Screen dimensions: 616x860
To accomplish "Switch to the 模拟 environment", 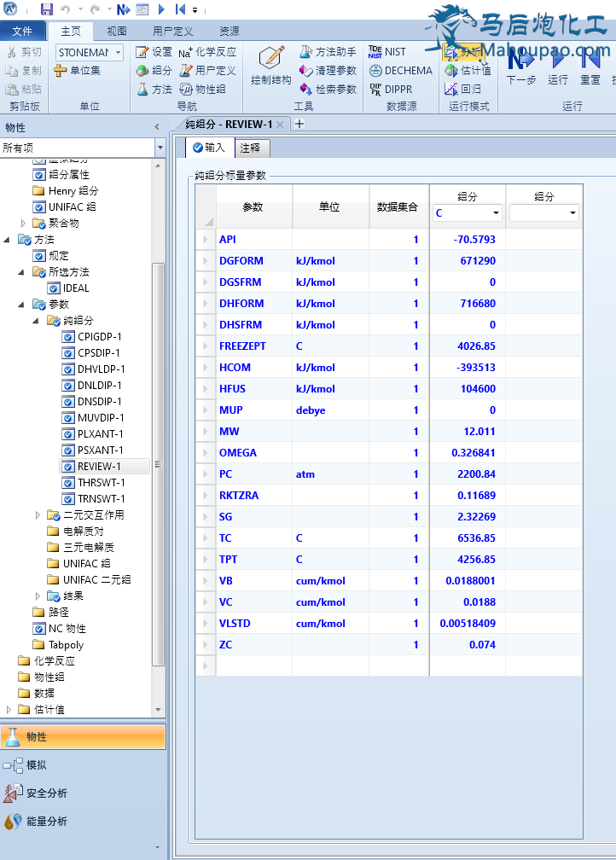I will tap(36, 765).
